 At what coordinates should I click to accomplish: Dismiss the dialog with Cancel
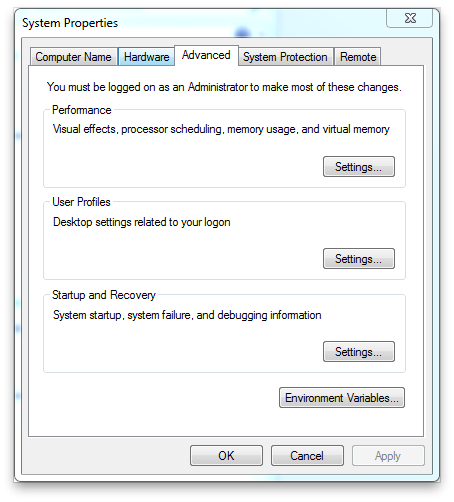(x=307, y=456)
